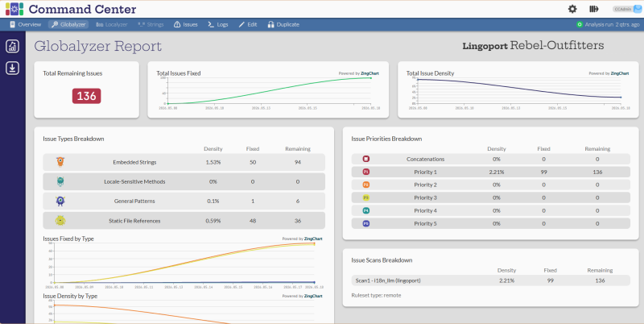The width and height of the screenshot is (644, 324).
Task: Click Embedded Strings density 1.53%
Action: (x=213, y=163)
